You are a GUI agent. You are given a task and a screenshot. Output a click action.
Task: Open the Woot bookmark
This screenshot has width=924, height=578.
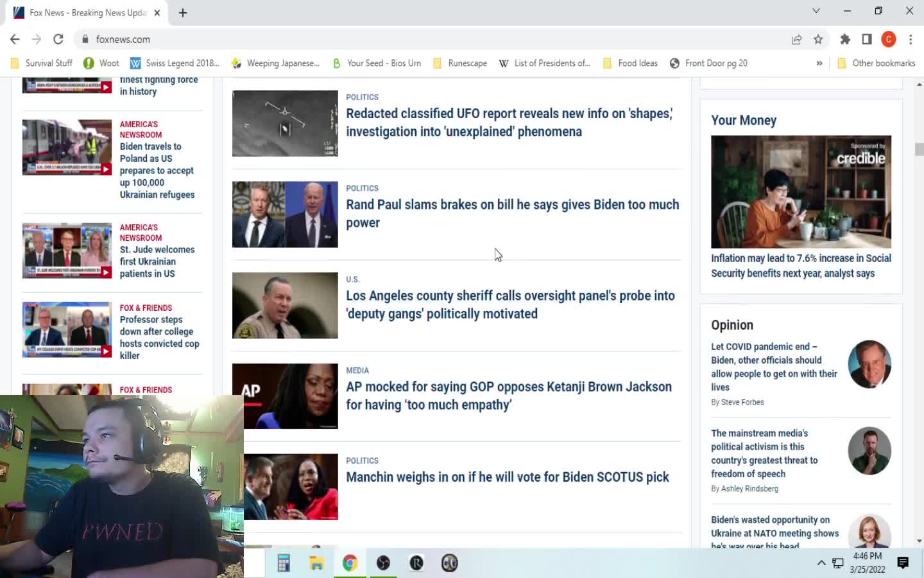click(x=101, y=63)
